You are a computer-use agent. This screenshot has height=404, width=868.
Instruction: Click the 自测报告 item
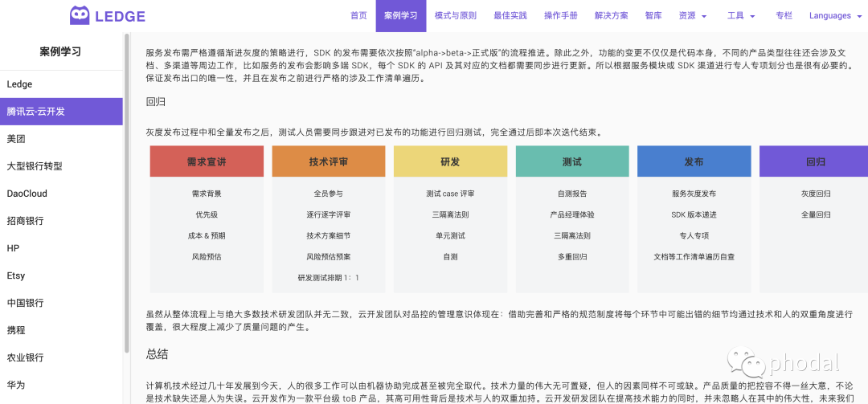[572, 194]
